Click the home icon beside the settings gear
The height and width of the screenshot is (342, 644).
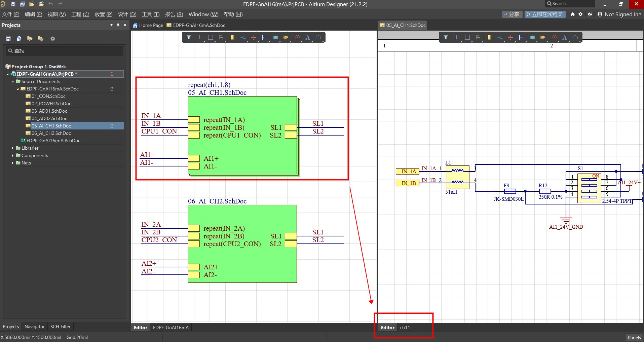573,14
